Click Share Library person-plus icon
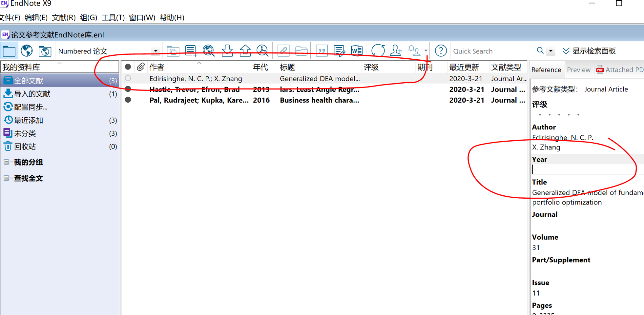 (396, 51)
